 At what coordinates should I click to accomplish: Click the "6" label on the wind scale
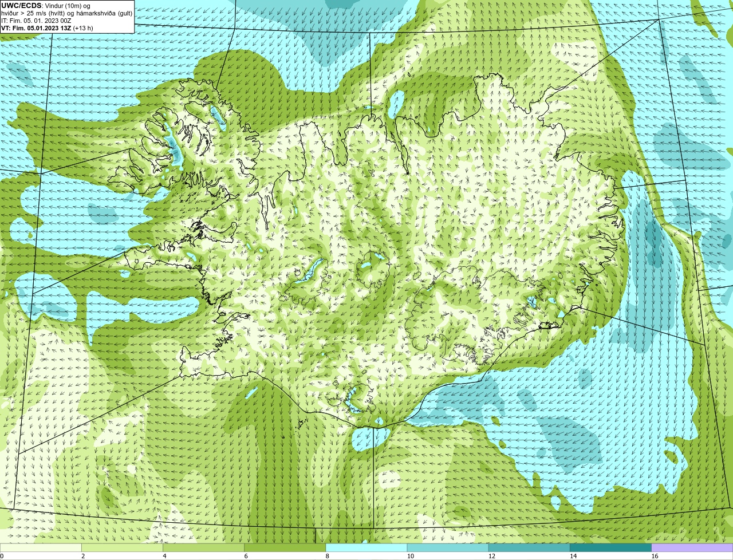[x=246, y=556]
